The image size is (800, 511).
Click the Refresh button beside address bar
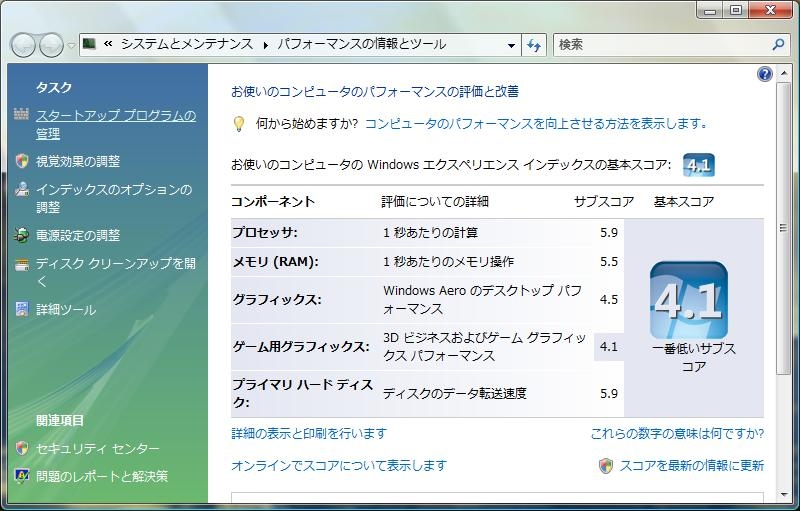coord(534,45)
